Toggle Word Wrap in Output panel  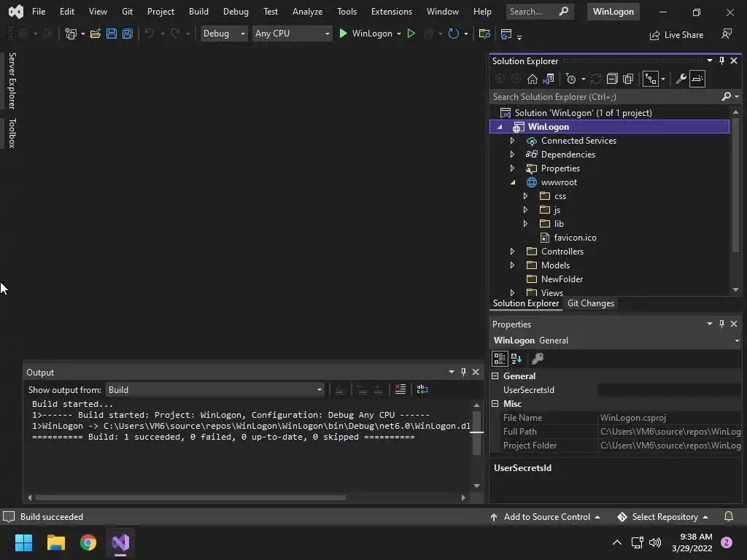[422, 389]
